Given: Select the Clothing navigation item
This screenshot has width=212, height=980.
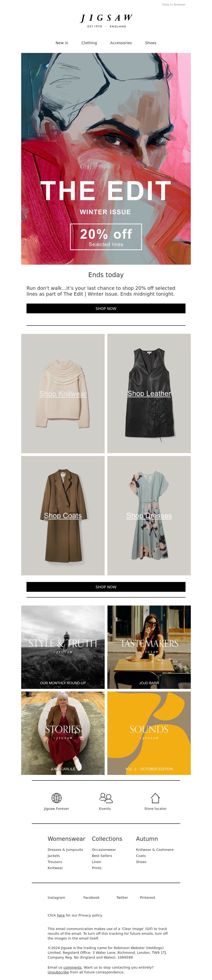Looking at the screenshot, I should tap(89, 43).
